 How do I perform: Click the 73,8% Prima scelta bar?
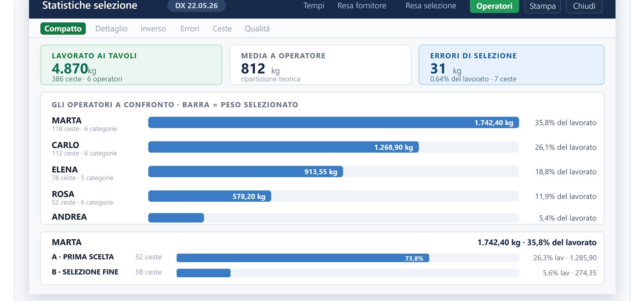tap(303, 258)
